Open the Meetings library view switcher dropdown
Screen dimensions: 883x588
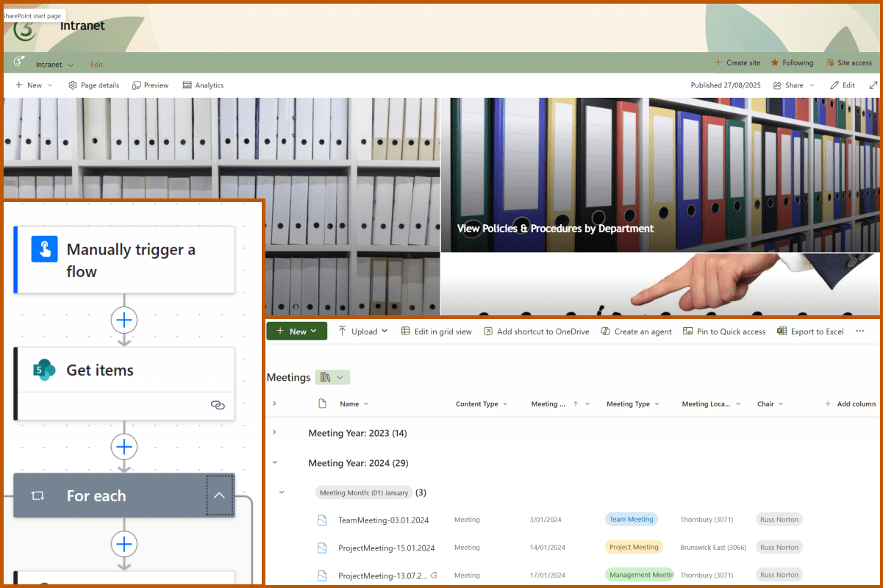(x=332, y=377)
